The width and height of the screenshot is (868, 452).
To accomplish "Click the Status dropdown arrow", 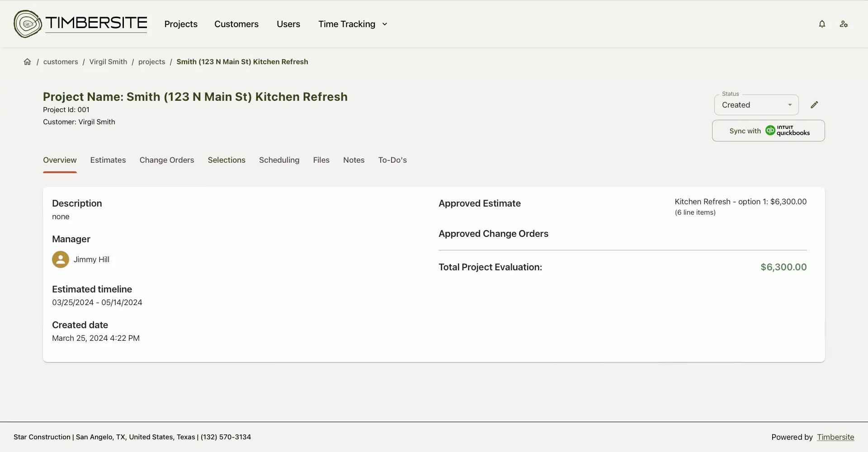I will click(x=790, y=105).
